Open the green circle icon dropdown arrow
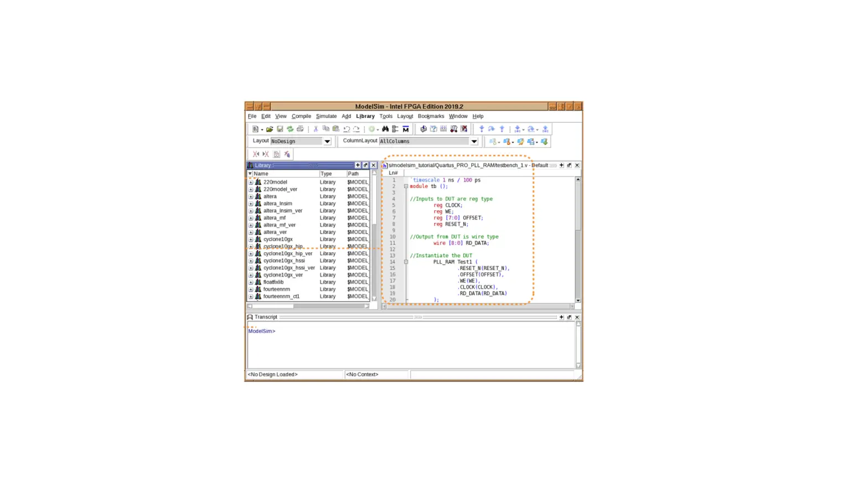Screen dimensions: 868x478 [378, 129]
